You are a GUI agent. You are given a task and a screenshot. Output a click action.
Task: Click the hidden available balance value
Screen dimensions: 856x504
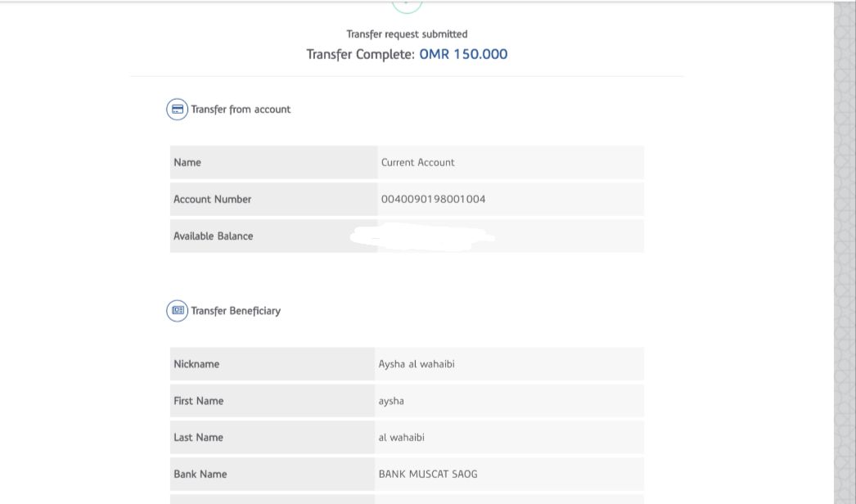tap(421, 237)
